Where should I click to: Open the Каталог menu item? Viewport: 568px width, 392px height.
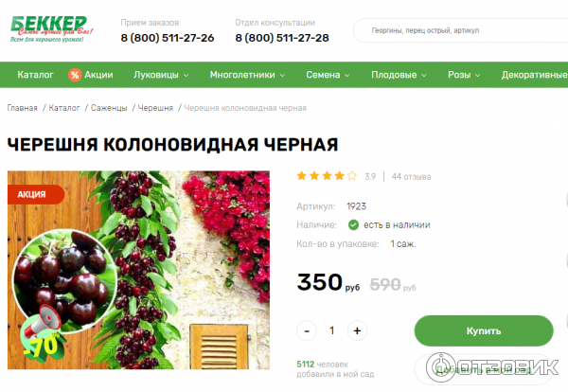coord(35,75)
